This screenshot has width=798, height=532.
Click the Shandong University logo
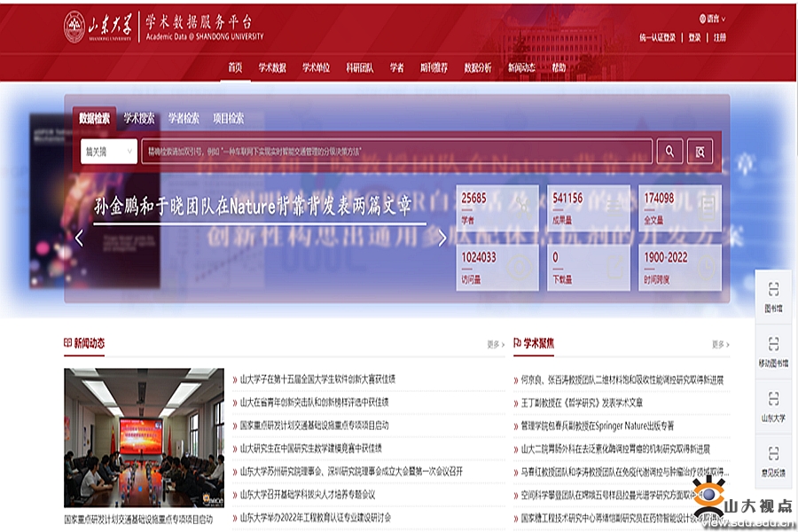pos(98,27)
